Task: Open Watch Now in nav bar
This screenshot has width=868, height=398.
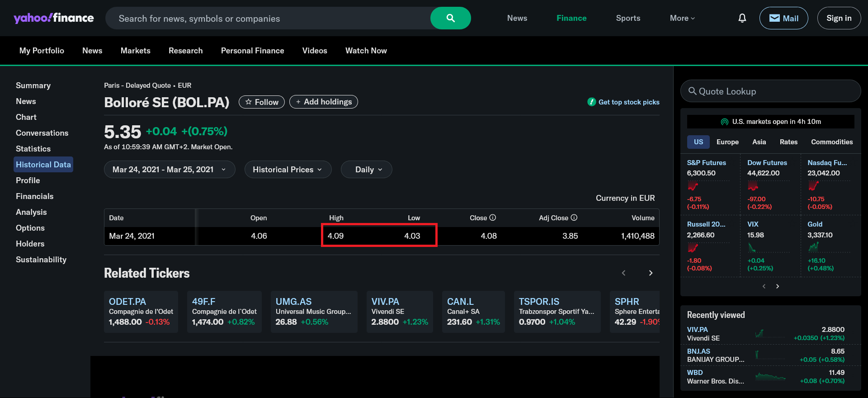Action: point(366,51)
